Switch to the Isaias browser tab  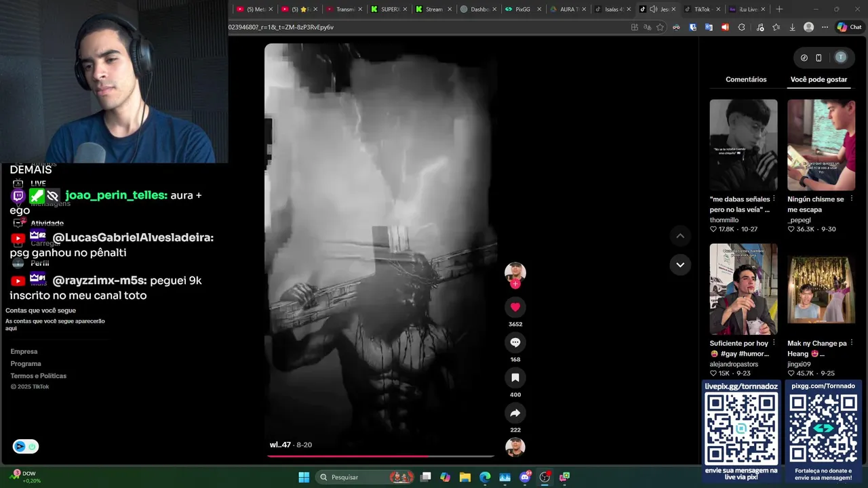click(x=613, y=9)
